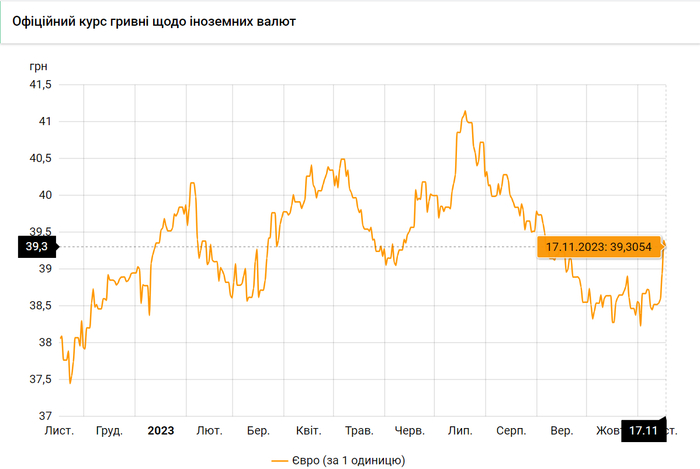The image size is (700, 469).
Task: Select the 2023 label on the time axis
Action: (160, 431)
